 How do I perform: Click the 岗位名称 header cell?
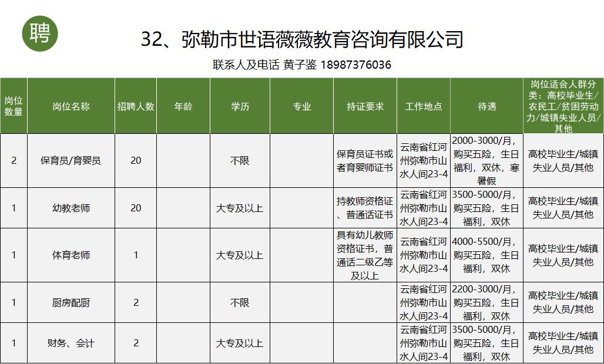(x=70, y=105)
